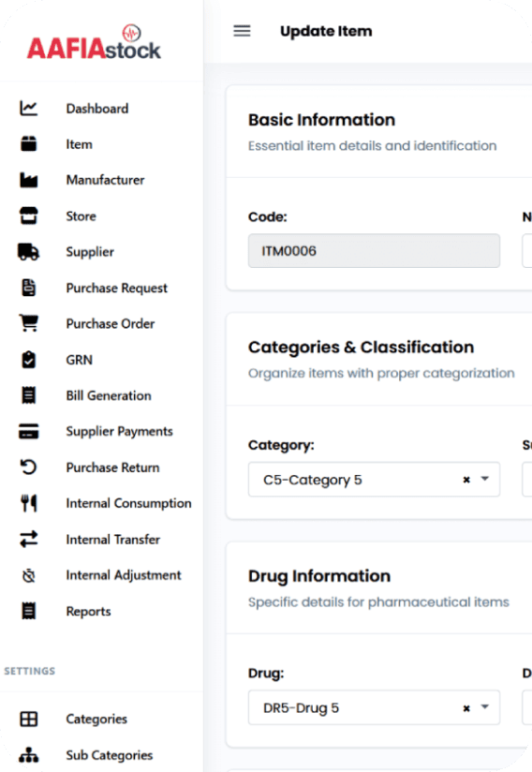
Task: Click the Internal Transfer arrows icon
Action: 28,539
